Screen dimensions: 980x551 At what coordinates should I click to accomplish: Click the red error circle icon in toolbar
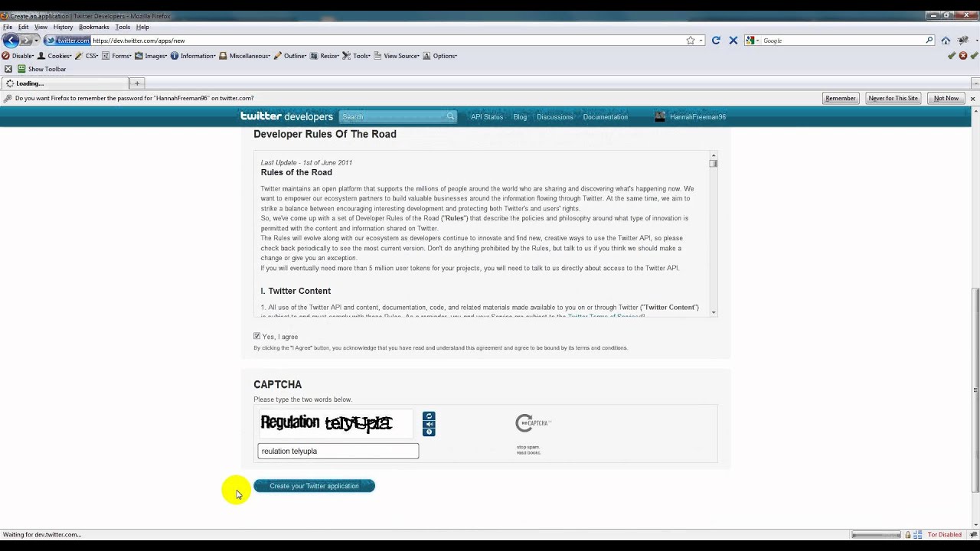click(x=963, y=56)
